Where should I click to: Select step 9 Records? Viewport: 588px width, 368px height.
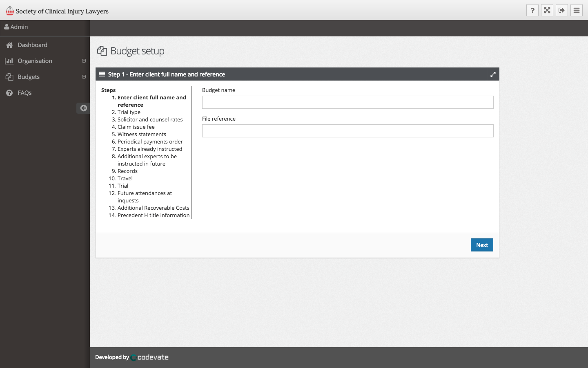tap(127, 171)
